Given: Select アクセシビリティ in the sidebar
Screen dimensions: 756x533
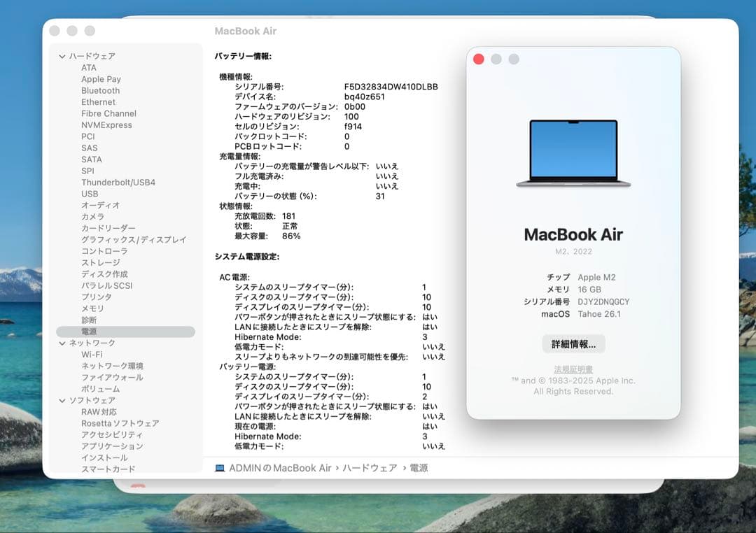Looking at the screenshot, I should click(x=112, y=435).
